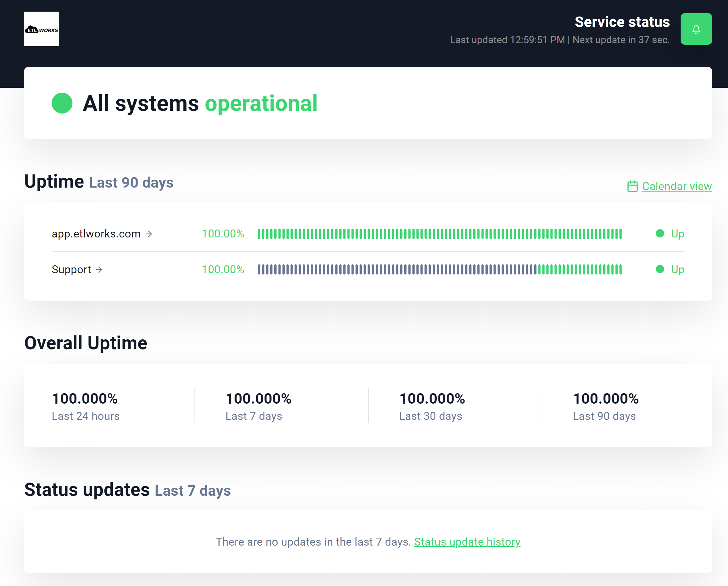Image resolution: width=728 pixels, height=586 pixels.
Task: Click arrow icon next to app.etlworks.com
Action: 149,234
